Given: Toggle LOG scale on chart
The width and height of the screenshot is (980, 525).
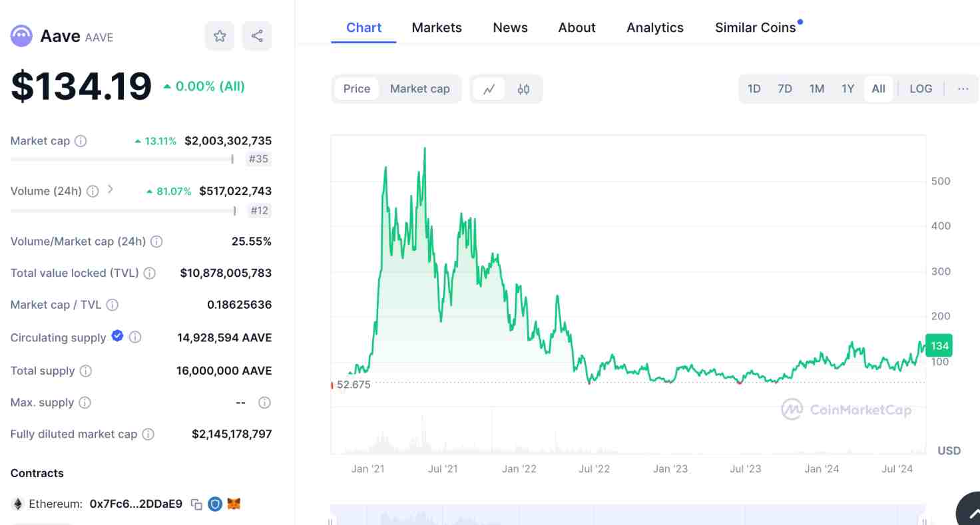Looking at the screenshot, I should (x=921, y=88).
